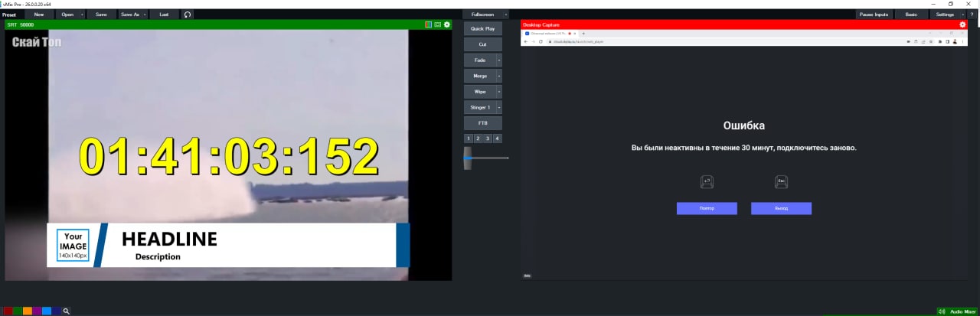Open Preview window settings gear

click(447, 24)
